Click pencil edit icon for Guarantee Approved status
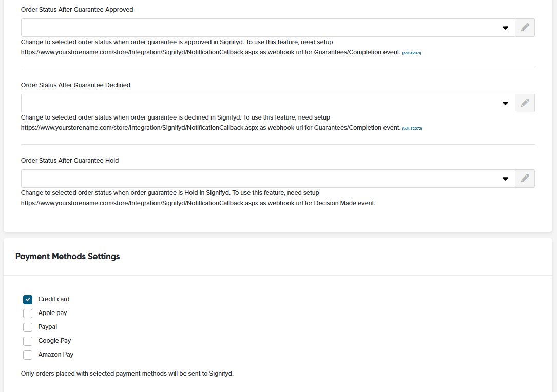The width and height of the screenshot is (557, 392). (525, 28)
